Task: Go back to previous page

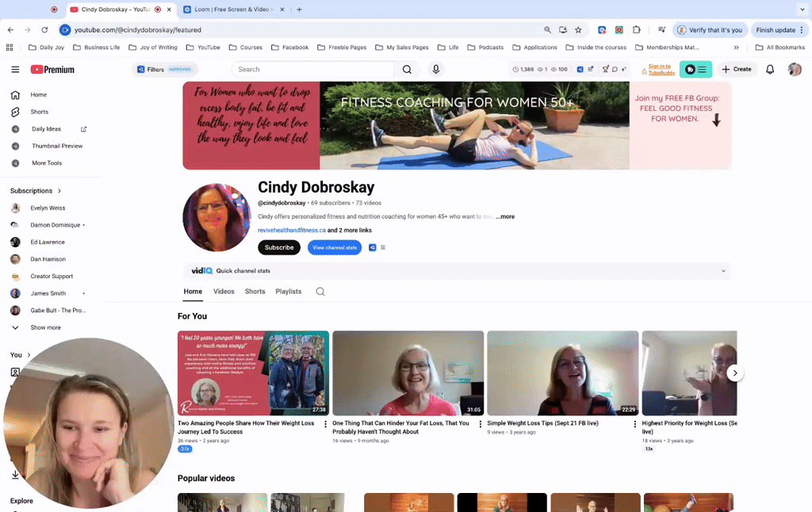Action: [x=11, y=30]
